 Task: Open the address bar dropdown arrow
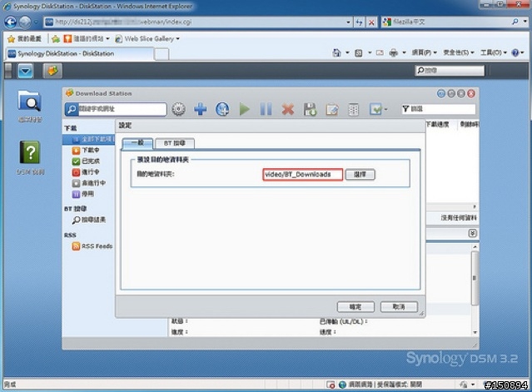point(348,22)
